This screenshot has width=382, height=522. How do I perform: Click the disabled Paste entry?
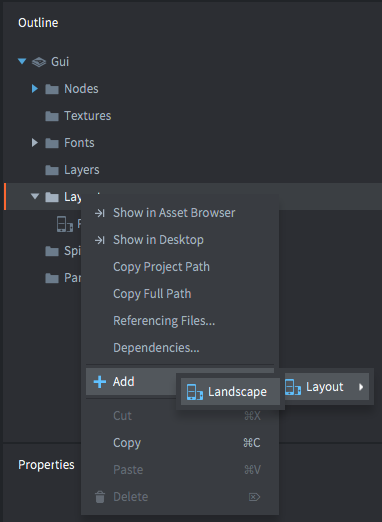pyautogui.click(x=180, y=470)
